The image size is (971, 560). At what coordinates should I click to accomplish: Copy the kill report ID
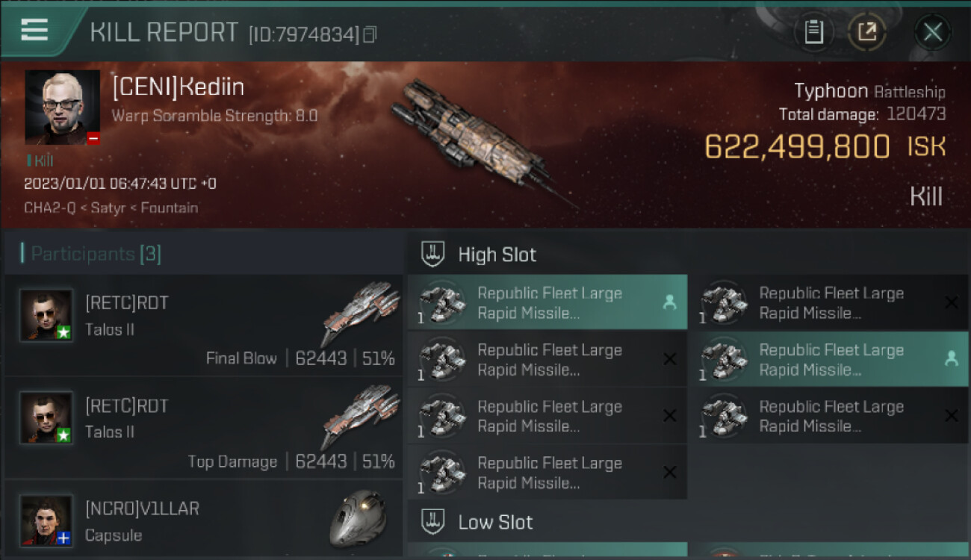(x=370, y=34)
